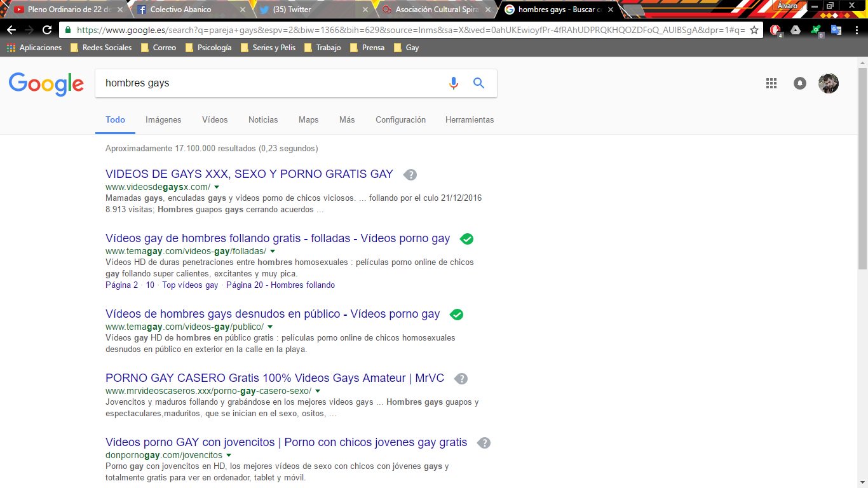Open the Prensa bookmark folder
The height and width of the screenshot is (488, 868).
point(367,48)
